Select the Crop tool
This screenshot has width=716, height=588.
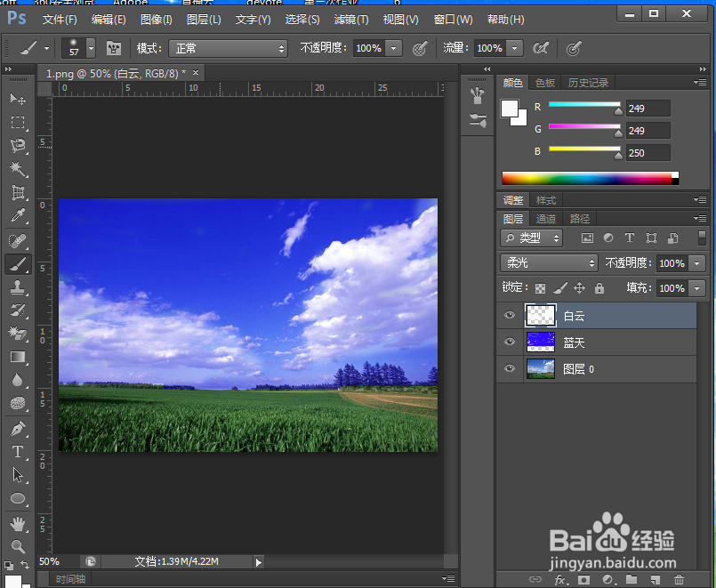18,192
